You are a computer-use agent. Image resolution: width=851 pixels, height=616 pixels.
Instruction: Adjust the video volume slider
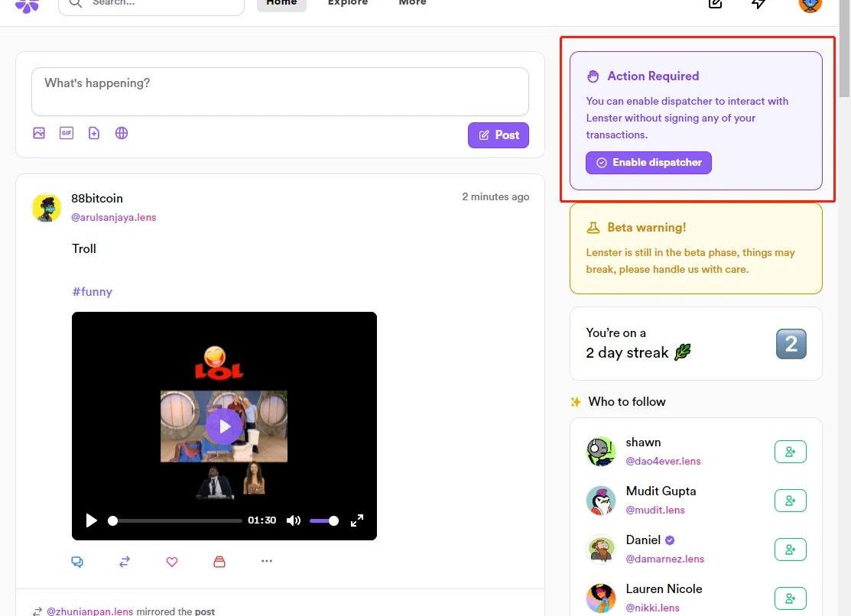pos(324,521)
